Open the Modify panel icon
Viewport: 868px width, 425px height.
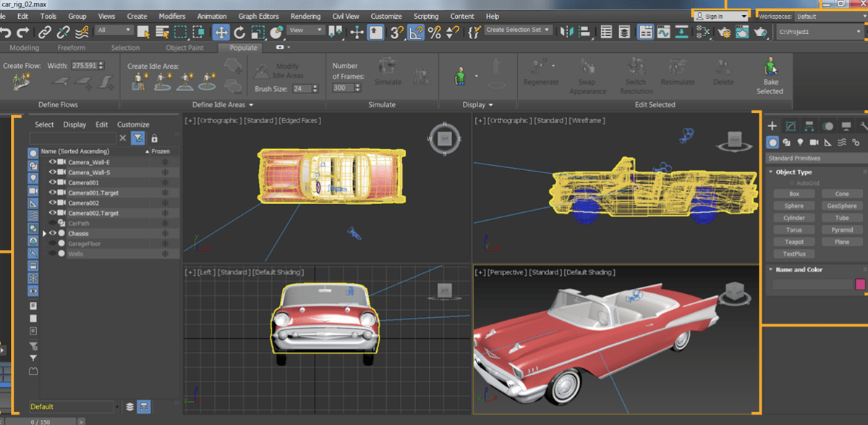pos(791,126)
